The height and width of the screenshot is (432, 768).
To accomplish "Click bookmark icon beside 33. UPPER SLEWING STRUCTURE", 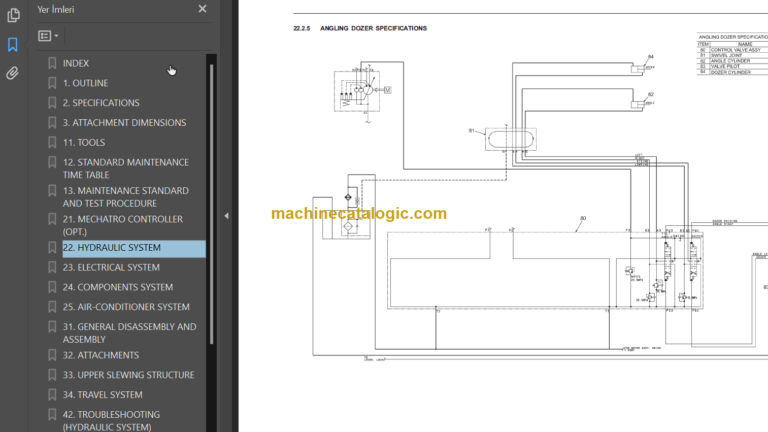I will (52, 375).
